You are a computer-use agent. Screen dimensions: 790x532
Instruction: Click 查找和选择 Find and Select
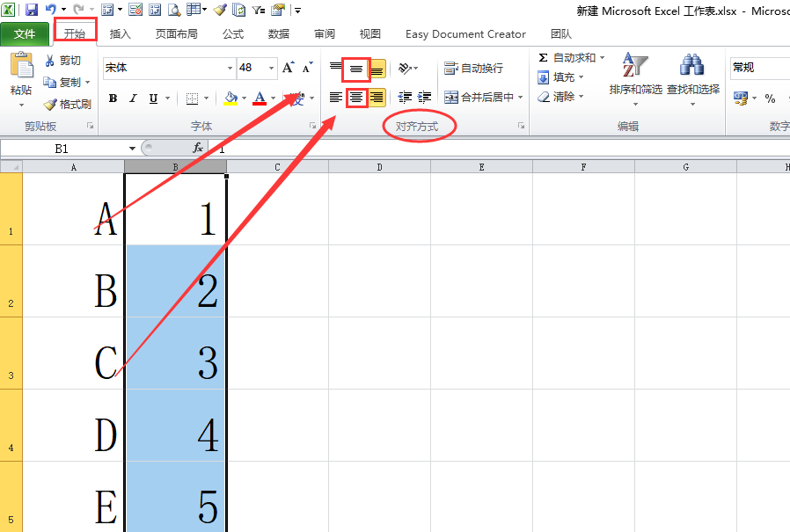693,80
